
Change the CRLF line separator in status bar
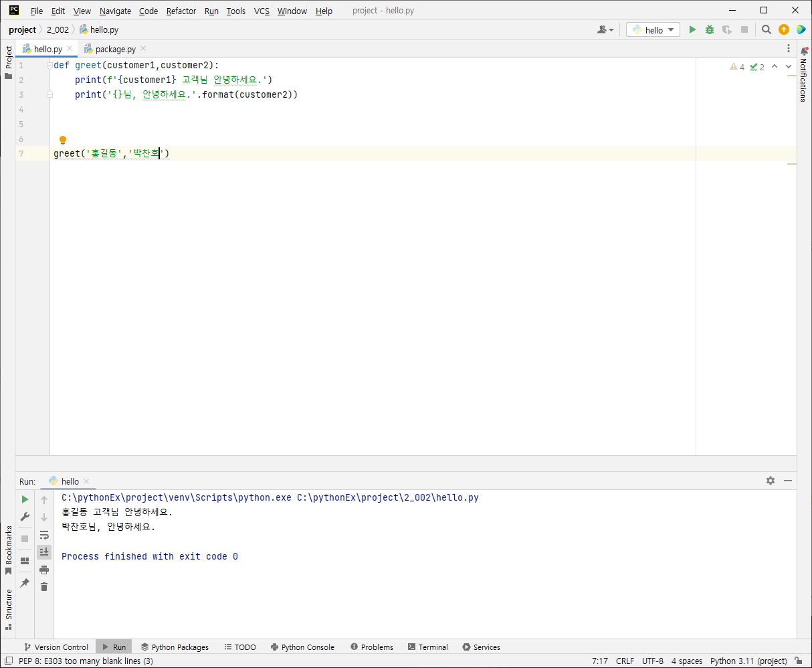coord(625,661)
